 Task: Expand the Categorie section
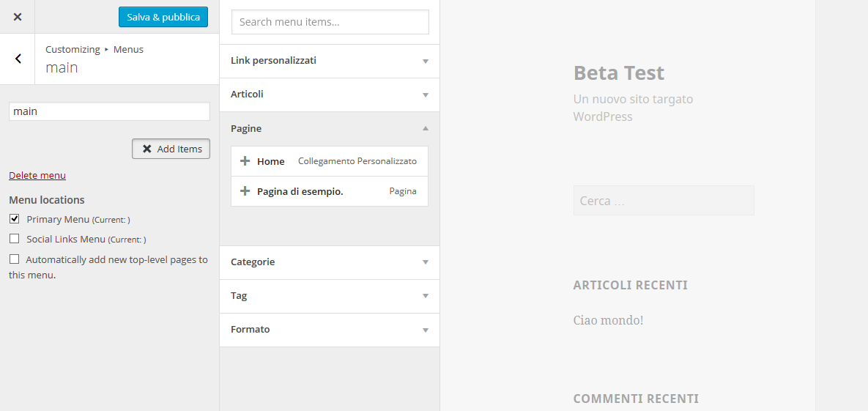pyautogui.click(x=425, y=262)
